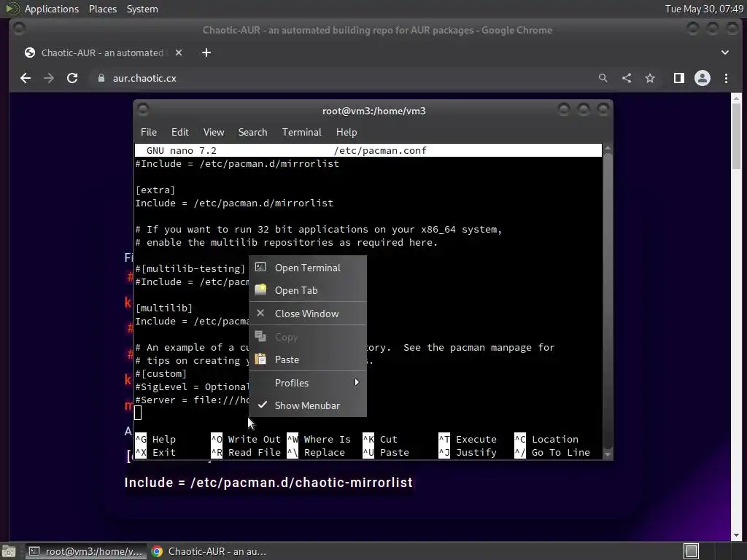
Task: Click Chrome's back navigation arrow
Action: coord(26,78)
